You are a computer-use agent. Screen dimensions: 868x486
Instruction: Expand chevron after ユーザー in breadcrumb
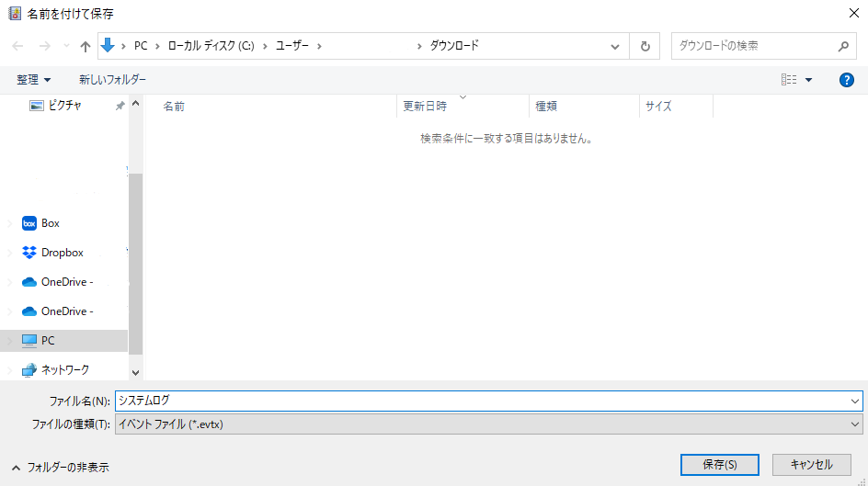click(319, 47)
